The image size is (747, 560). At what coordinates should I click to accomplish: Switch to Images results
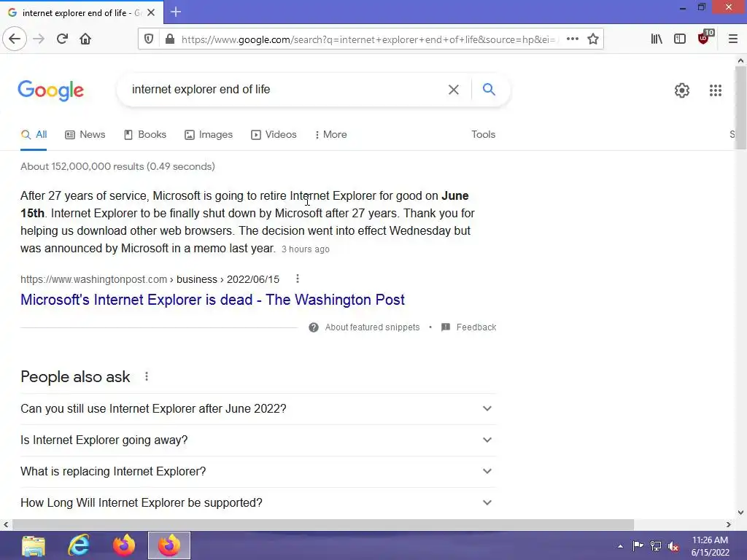[209, 135]
